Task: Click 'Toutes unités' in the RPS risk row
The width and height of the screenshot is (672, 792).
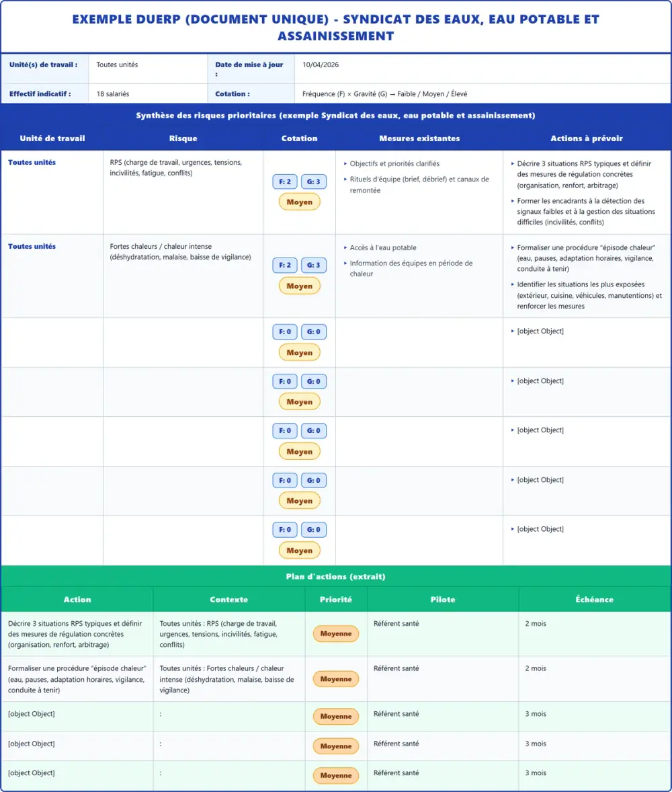Action: pyautogui.click(x=32, y=162)
